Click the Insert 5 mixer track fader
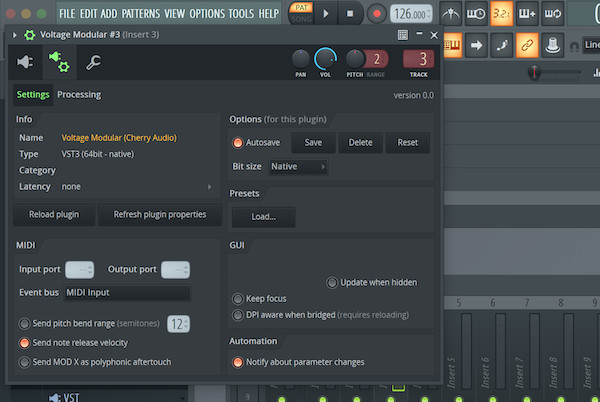600x402 pixels. coord(466,351)
